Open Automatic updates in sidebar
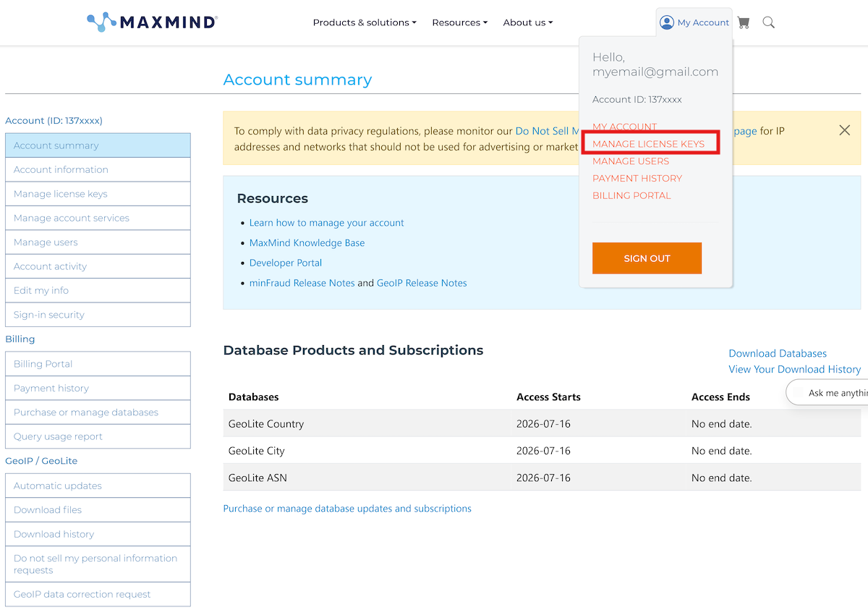The width and height of the screenshot is (868, 610). (x=98, y=486)
